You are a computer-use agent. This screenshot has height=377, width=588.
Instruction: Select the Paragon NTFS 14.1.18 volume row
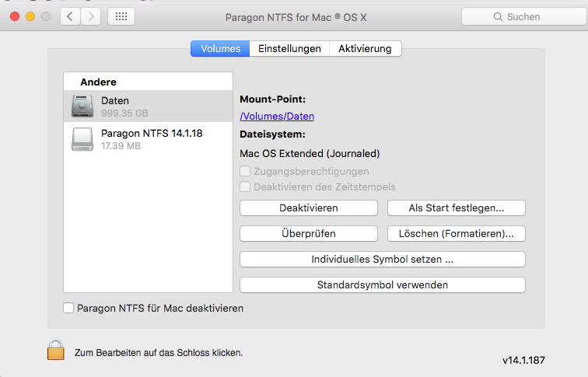(x=148, y=139)
